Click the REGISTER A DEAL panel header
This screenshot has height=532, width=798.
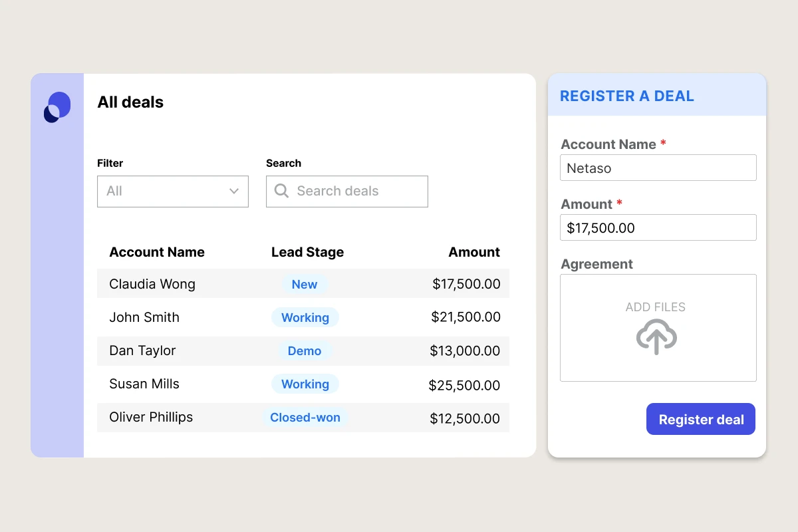click(626, 96)
